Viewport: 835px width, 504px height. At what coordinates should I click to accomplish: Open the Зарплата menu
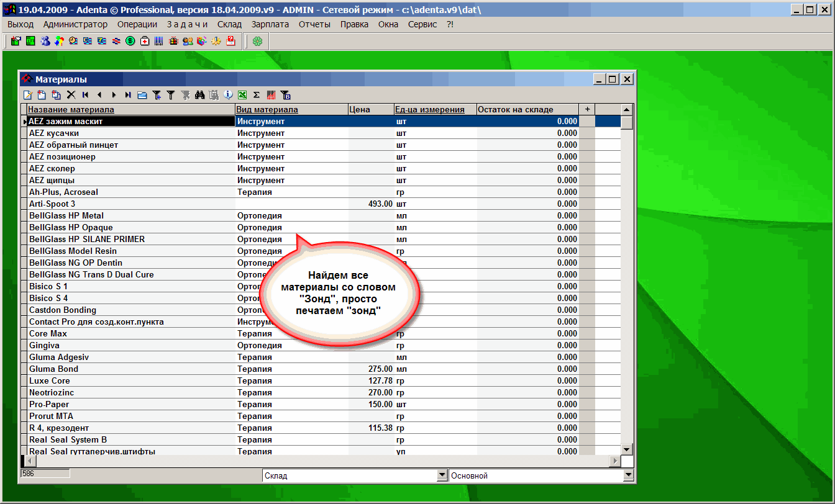click(270, 24)
